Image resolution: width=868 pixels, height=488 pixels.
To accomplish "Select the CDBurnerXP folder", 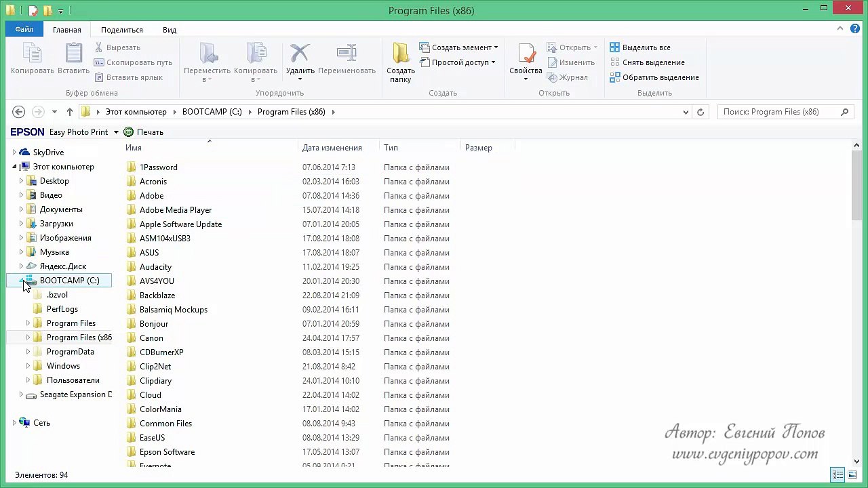I will coord(161,352).
